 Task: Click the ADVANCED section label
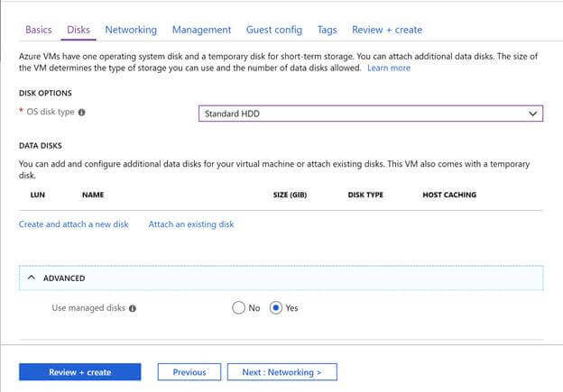64,278
